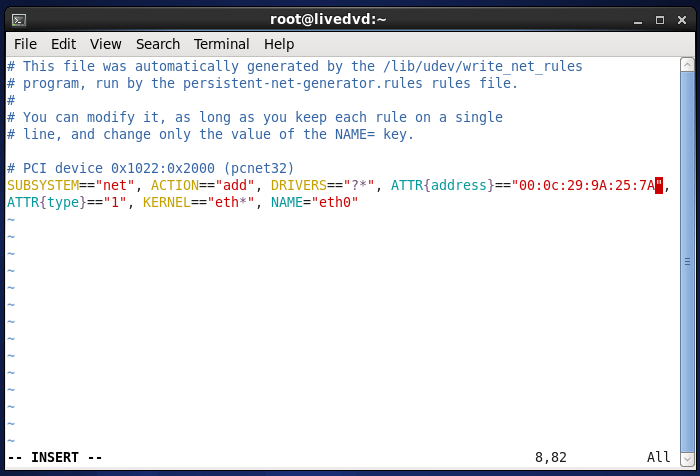Click the "add" string value
700x476 pixels.
click(235, 185)
